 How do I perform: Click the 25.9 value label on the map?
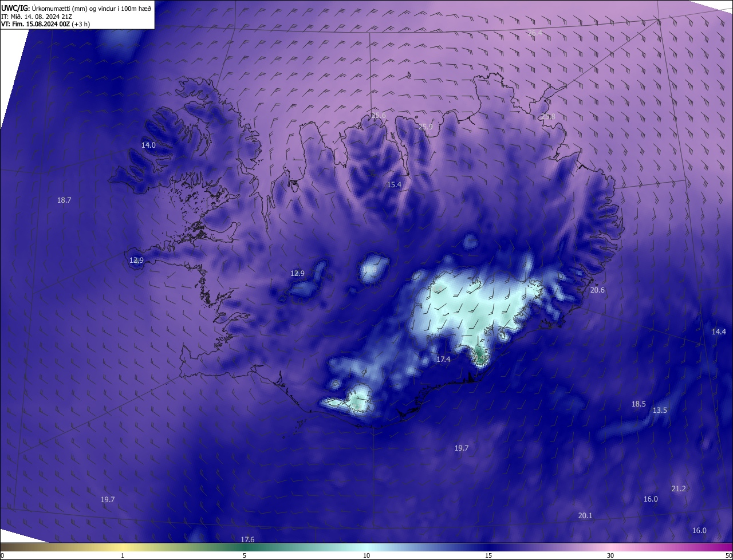coord(425,127)
